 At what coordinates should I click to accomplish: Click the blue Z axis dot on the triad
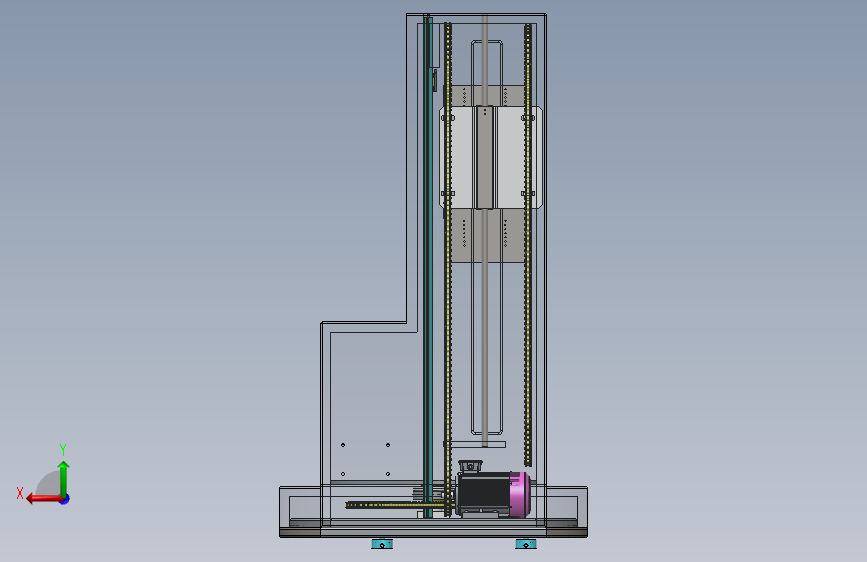click(x=65, y=499)
